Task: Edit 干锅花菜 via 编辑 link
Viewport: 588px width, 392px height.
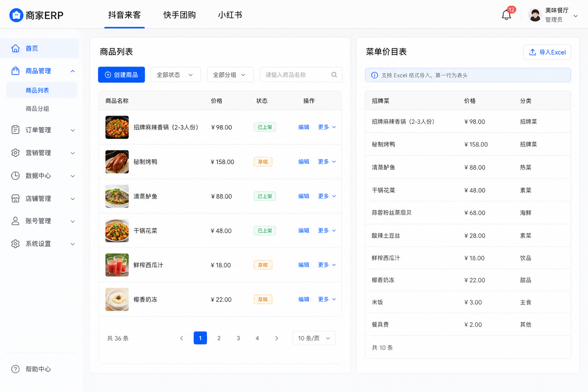Action: coord(304,230)
